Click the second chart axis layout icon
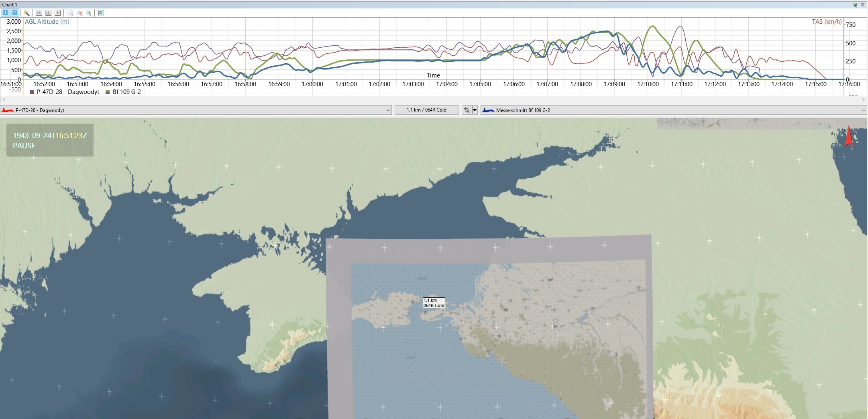The width and height of the screenshot is (868, 419). (x=48, y=13)
